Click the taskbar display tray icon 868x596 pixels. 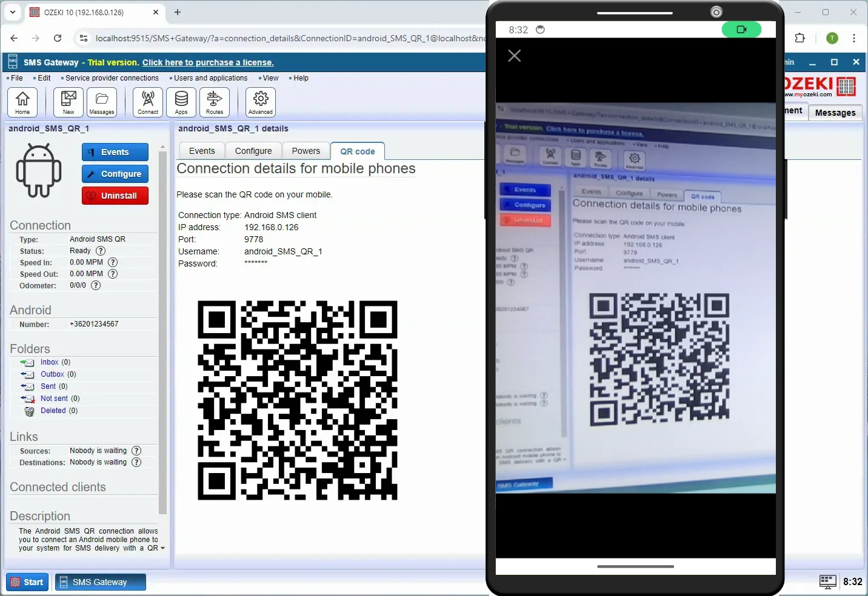point(828,581)
